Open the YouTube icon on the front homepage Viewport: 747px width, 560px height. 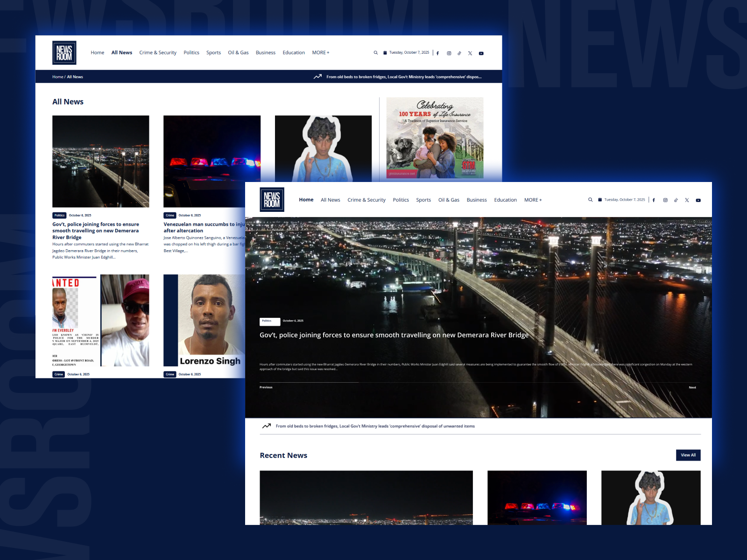point(698,200)
